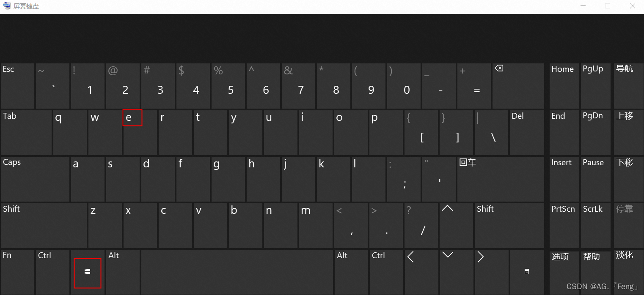Image resolution: width=644 pixels, height=295 pixels.
Task: Toggle the ScrLk key
Action: pyautogui.click(x=595, y=225)
